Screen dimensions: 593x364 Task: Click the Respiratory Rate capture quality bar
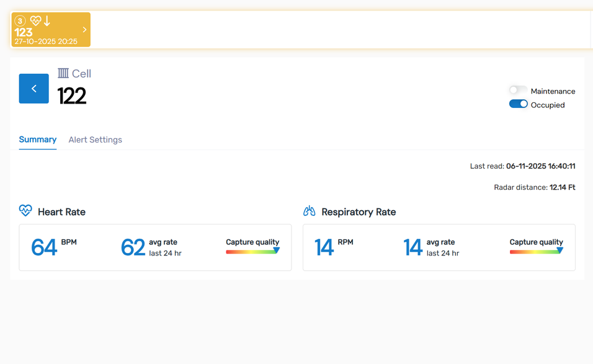coord(537,252)
